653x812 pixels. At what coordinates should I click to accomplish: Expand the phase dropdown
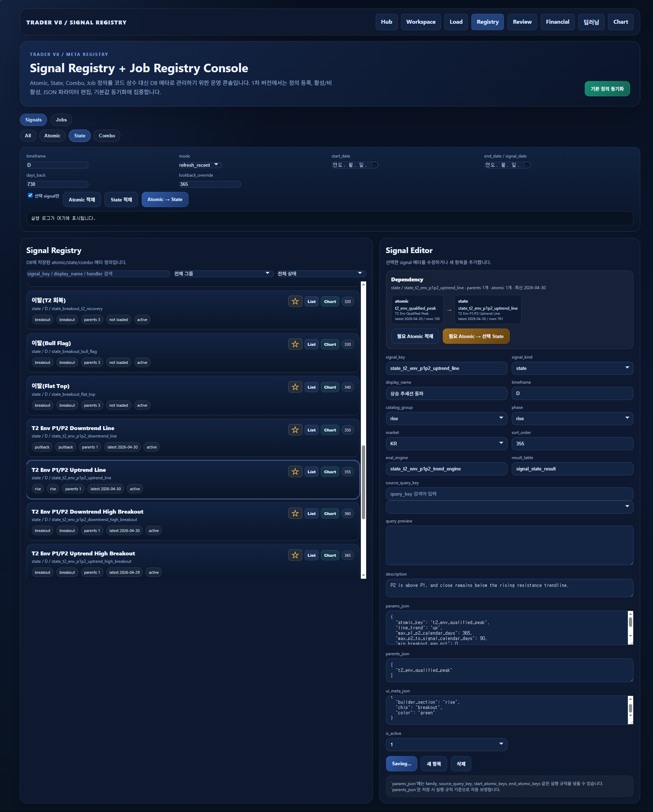point(572,418)
